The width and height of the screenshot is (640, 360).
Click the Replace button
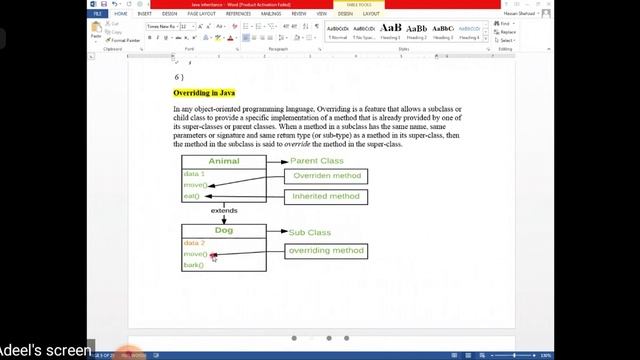pyautogui.click(x=505, y=32)
